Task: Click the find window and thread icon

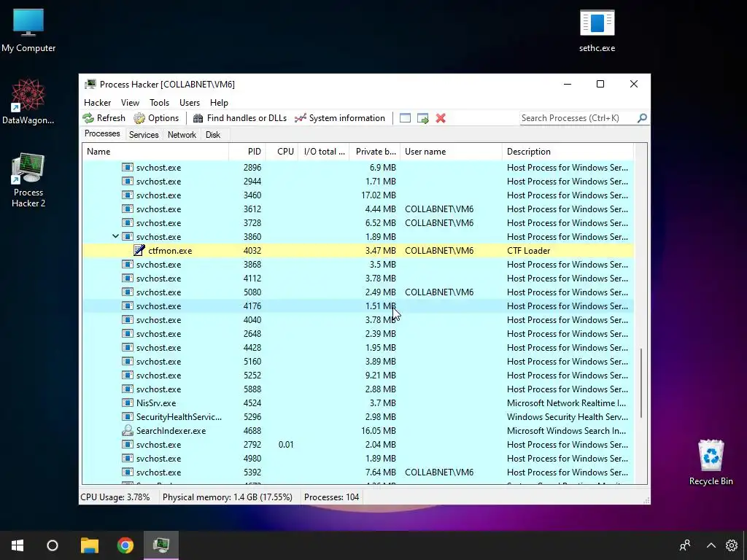Action: pyautogui.click(x=422, y=118)
